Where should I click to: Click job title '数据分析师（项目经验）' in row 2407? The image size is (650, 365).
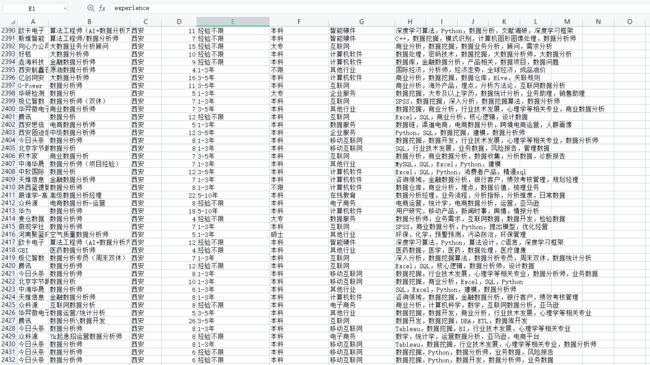[x=85, y=164]
